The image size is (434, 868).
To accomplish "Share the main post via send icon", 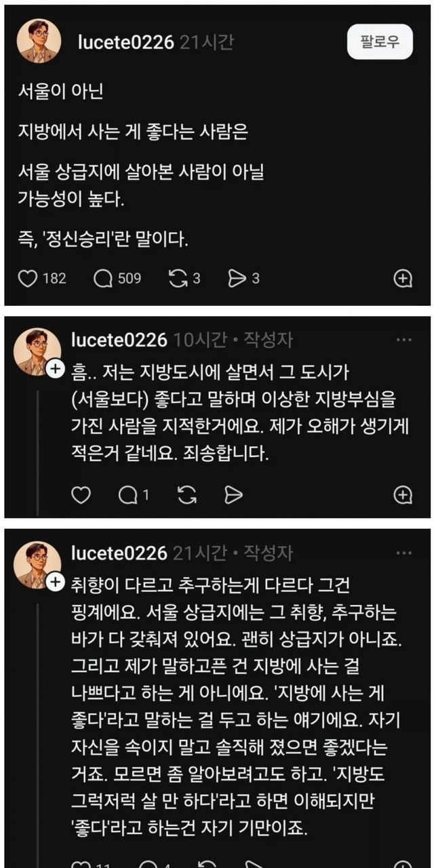I will [x=236, y=278].
